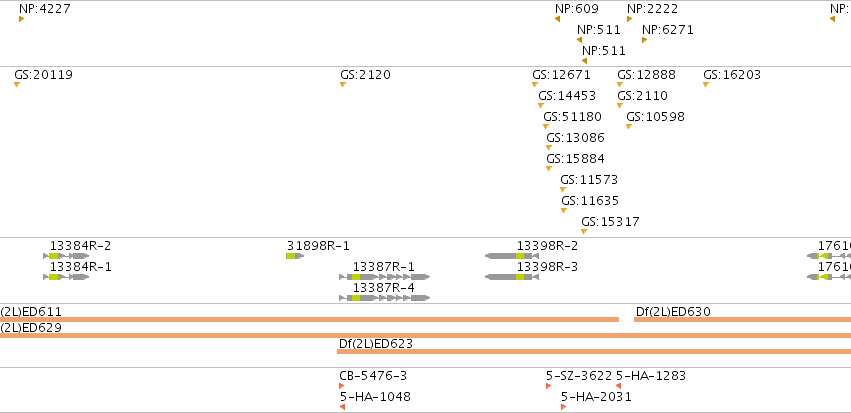The width and height of the screenshot is (851, 413).
Task: Select the Df(2L)ED623 deficiency bar
Action: click(594, 352)
